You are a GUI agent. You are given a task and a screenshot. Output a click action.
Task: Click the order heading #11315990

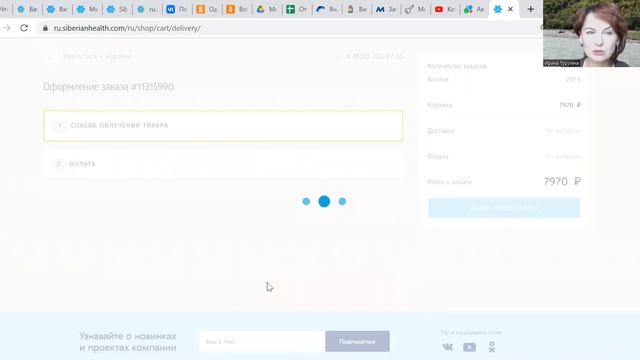pyautogui.click(x=109, y=87)
